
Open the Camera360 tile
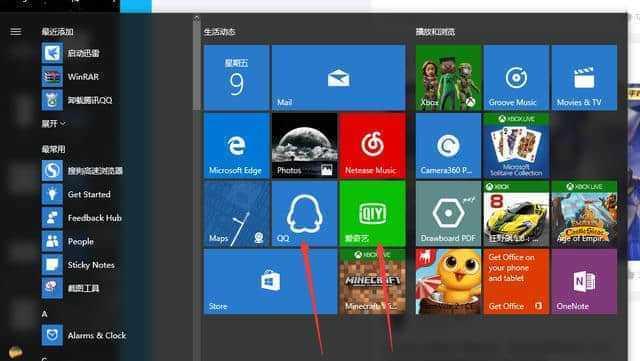coord(448,146)
